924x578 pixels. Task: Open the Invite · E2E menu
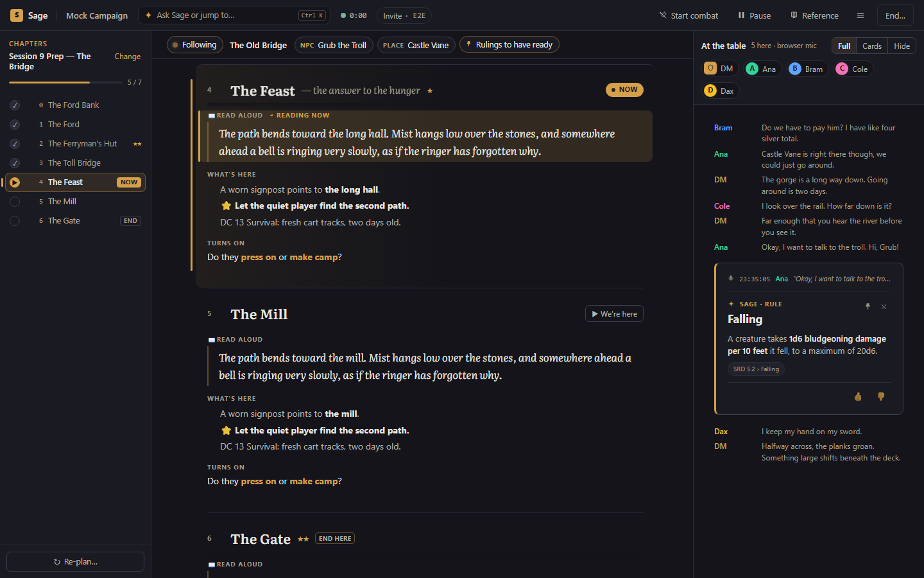(x=404, y=15)
